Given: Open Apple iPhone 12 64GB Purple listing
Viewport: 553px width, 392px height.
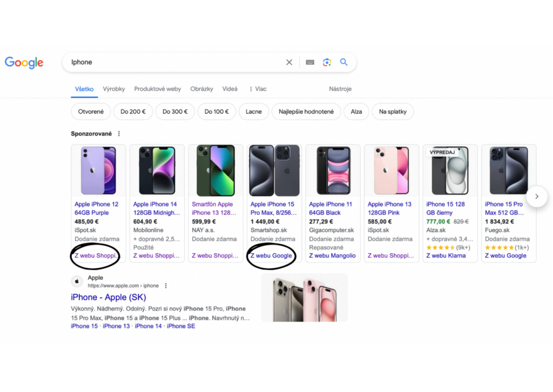Looking at the screenshot, I should click(x=96, y=208).
